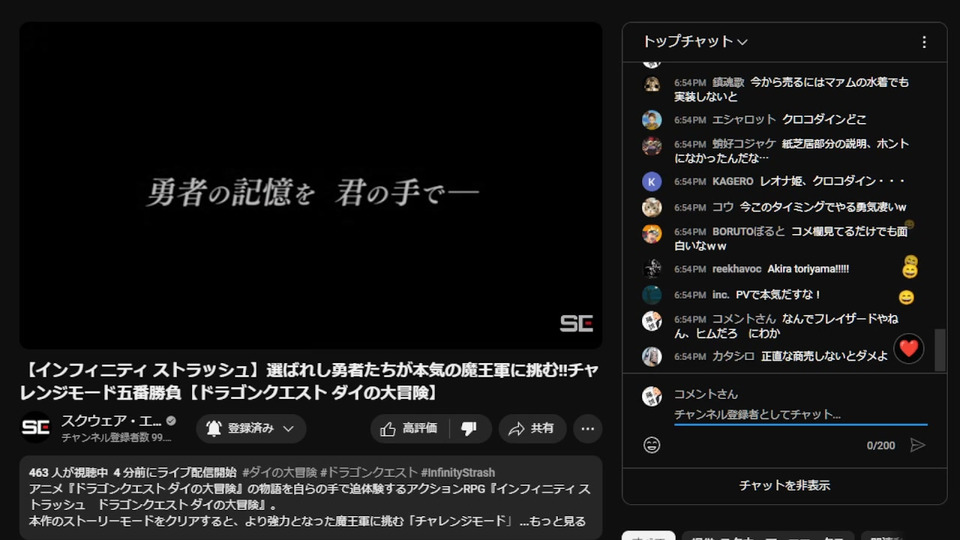
Task: Click the verified checkmark badge beside channel name
Action: 171,421
